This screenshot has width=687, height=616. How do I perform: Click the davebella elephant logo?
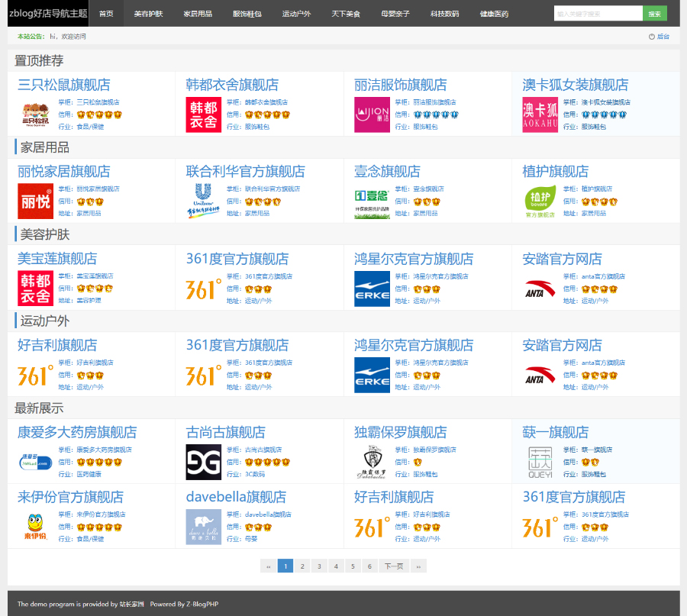click(203, 527)
